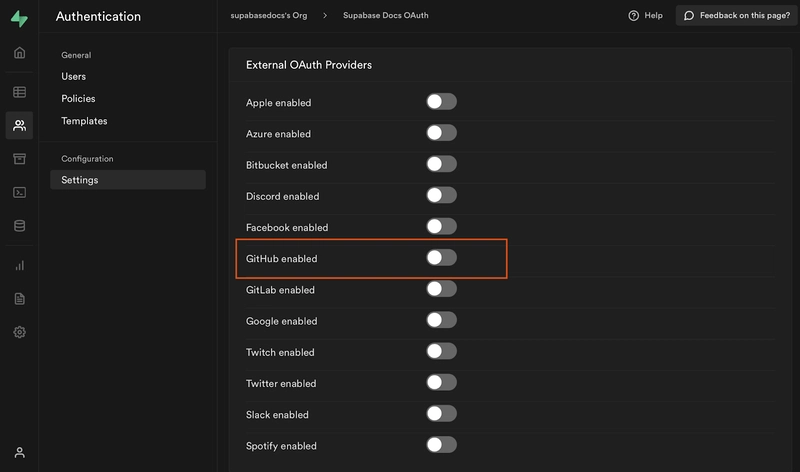Open project settings gear icon
Screen dimensions: 800x472
click(x=19, y=332)
